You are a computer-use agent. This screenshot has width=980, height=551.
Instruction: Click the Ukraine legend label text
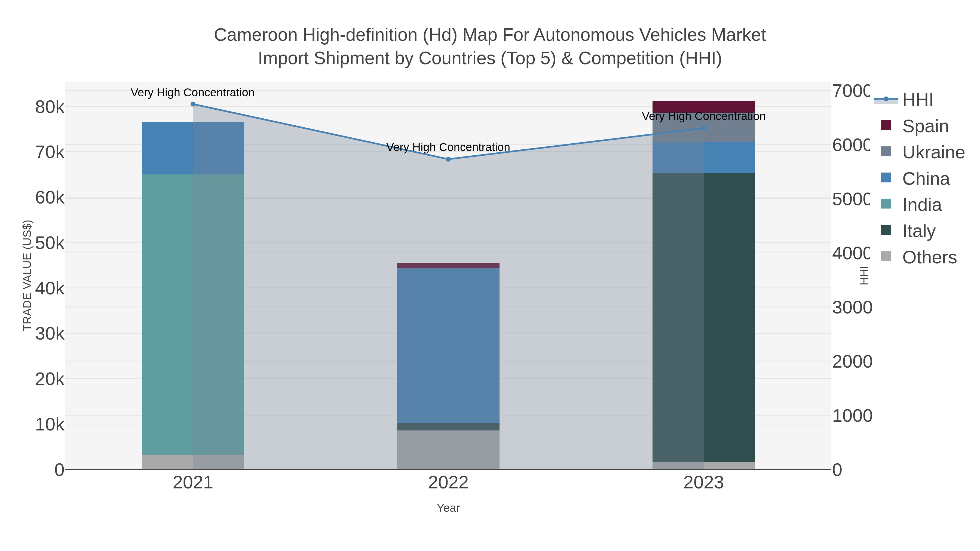point(934,152)
